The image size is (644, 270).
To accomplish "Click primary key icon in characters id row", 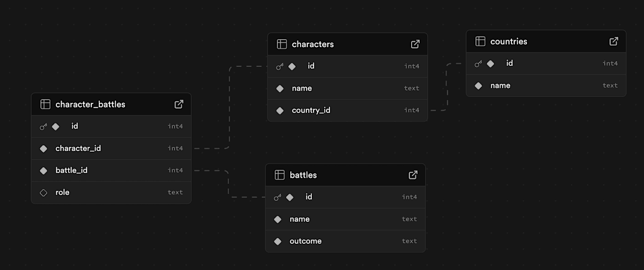I will coord(280,66).
